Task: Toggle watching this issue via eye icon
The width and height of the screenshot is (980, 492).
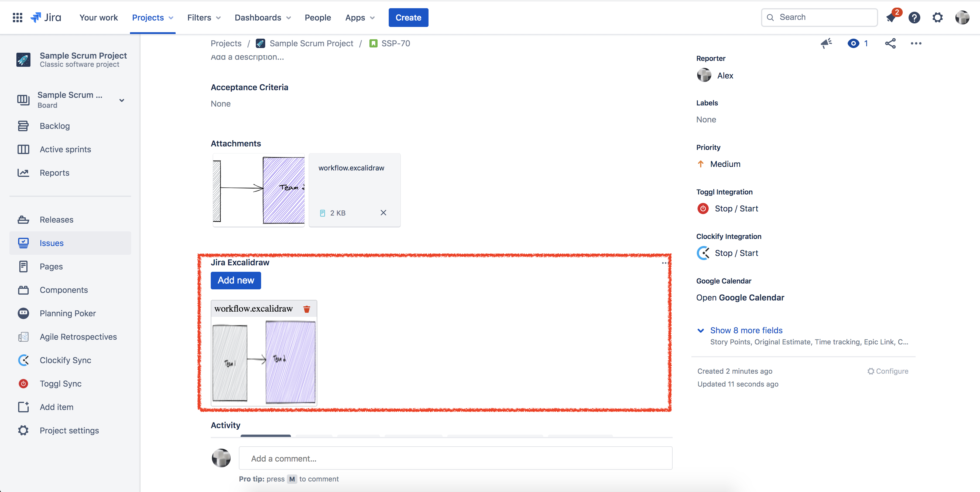Action: coord(853,43)
